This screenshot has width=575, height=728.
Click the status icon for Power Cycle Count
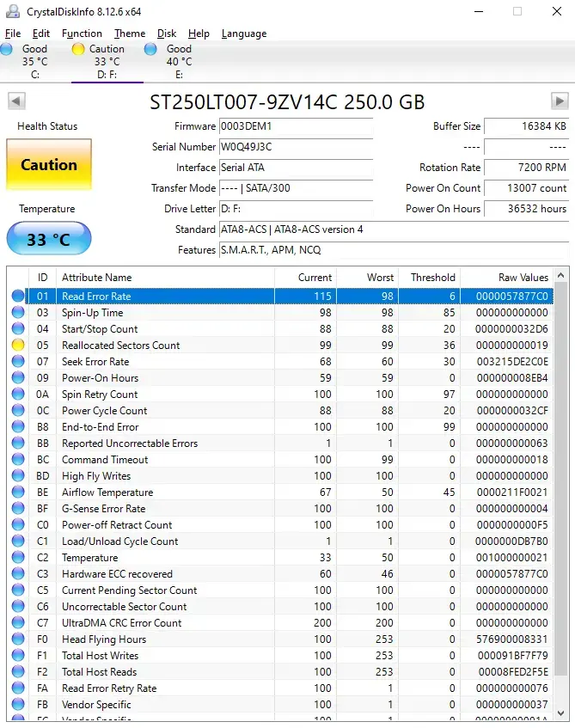[18, 411]
